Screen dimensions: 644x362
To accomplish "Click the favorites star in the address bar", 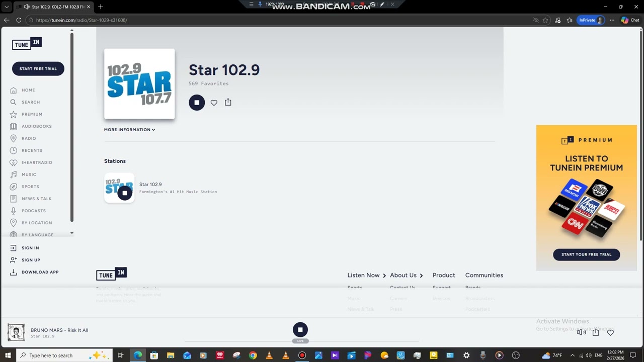I will pos(545,20).
